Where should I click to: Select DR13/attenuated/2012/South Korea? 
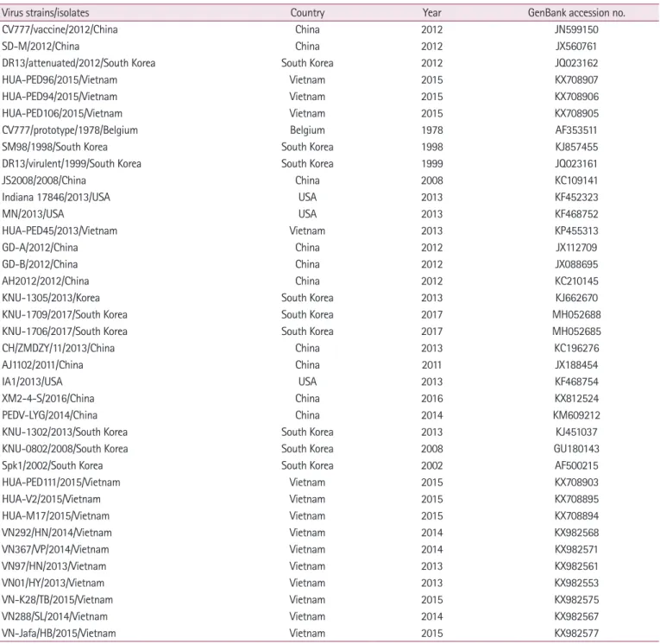pos(79,63)
